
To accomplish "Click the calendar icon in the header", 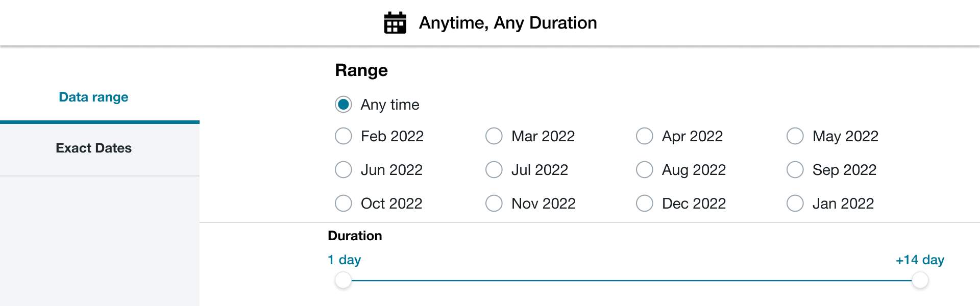I will [x=395, y=23].
